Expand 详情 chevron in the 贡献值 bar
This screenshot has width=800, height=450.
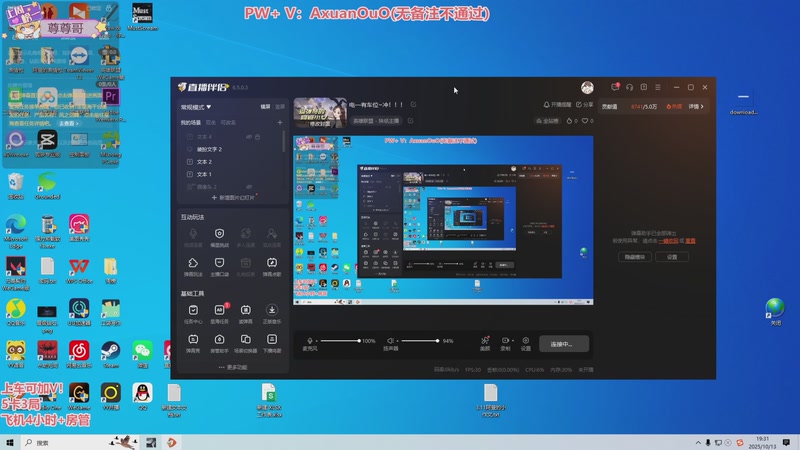pyautogui.click(x=696, y=107)
